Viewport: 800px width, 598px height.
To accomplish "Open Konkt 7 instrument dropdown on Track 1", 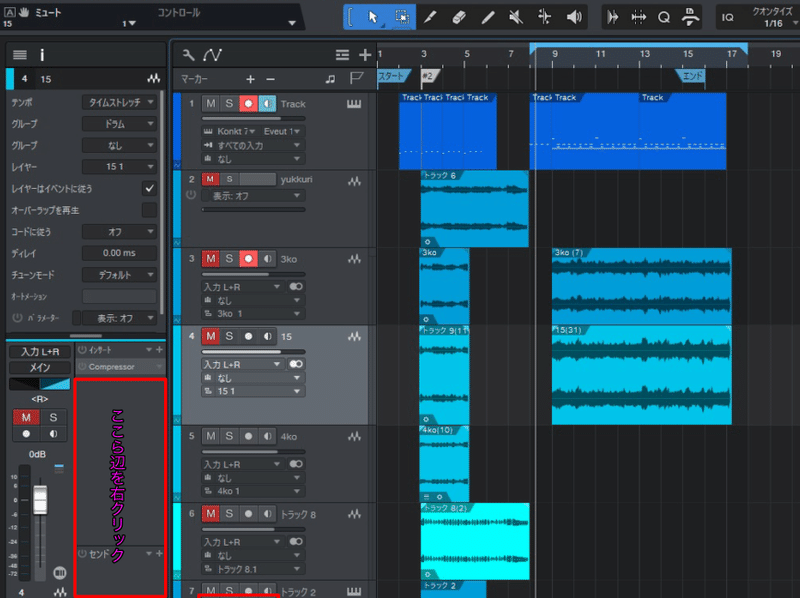I will tap(230, 132).
